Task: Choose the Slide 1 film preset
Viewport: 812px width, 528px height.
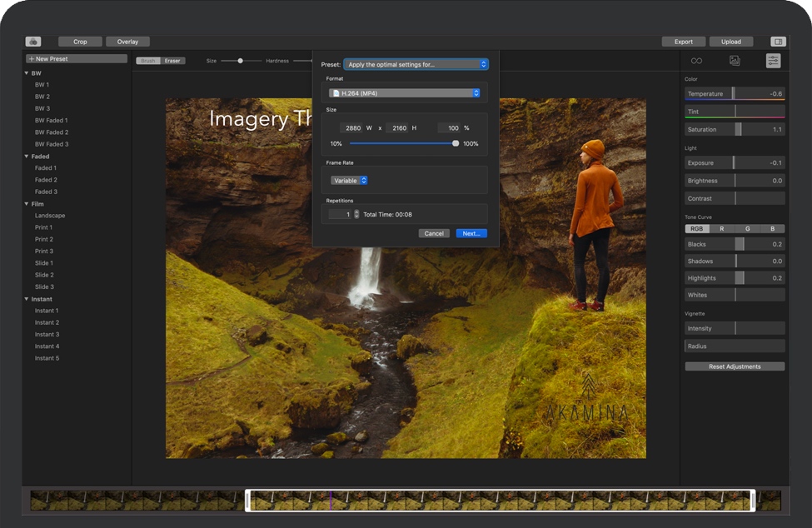Action: pos(44,263)
